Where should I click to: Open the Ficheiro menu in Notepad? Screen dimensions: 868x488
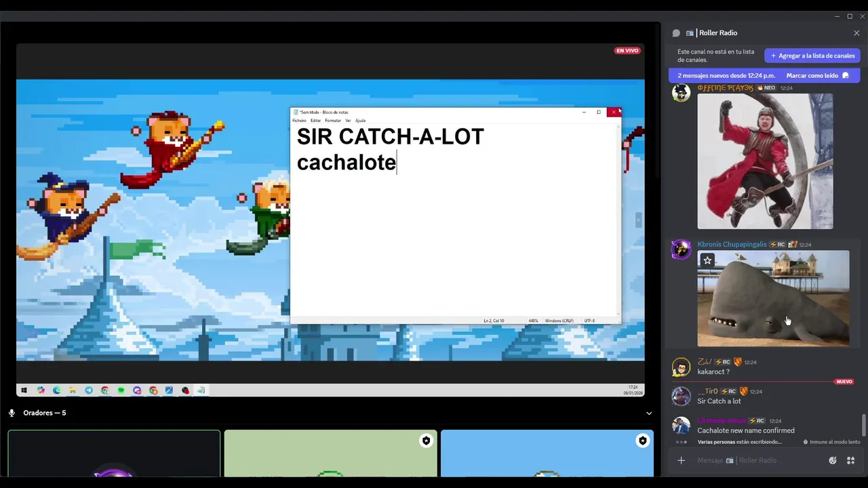299,121
